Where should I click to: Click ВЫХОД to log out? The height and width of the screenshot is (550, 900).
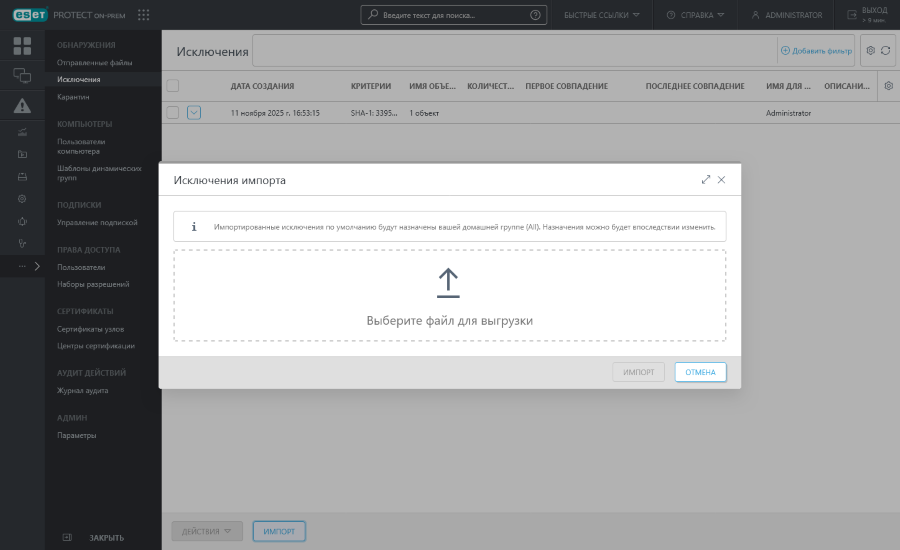point(875,10)
